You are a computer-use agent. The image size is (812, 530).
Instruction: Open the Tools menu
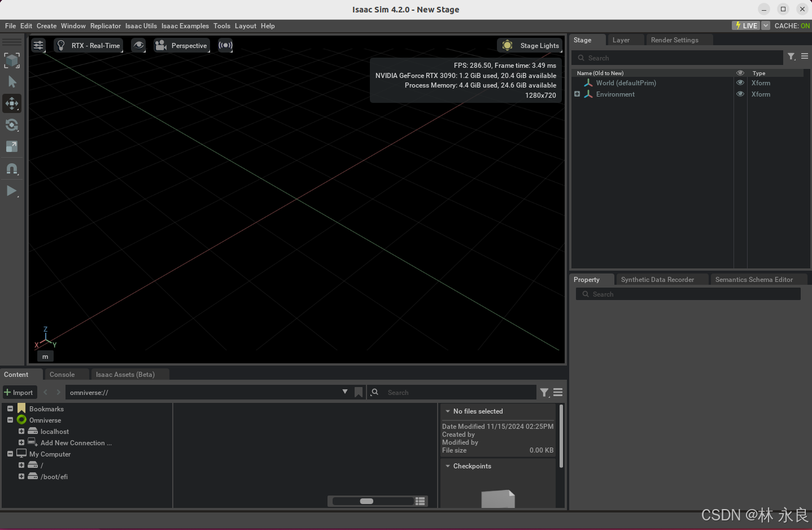(x=222, y=26)
